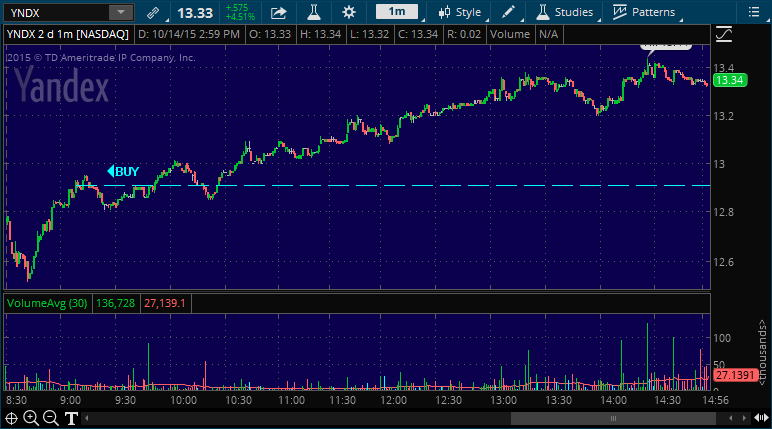772x429 pixels.
Task: Click the 136,728 volume value
Action: [x=116, y=303]
